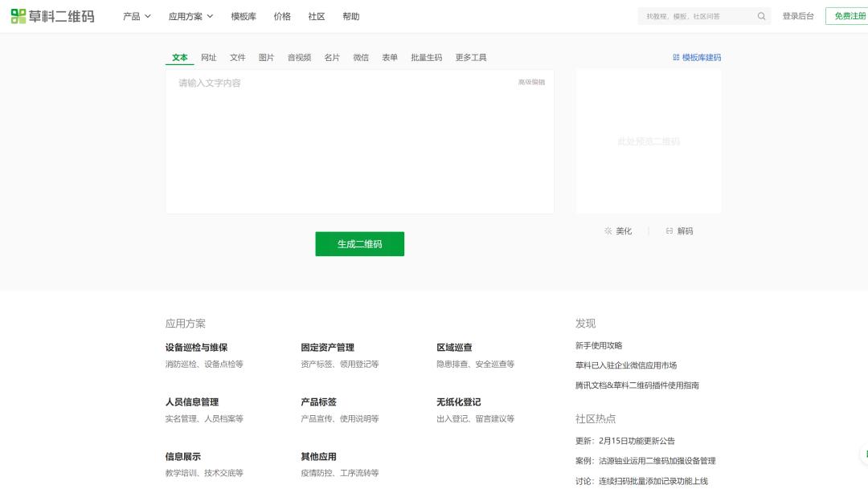Open the 美化 (beautify) QR styling tool
This screenshot has width=868, height=489.
(x=617, y=230)
